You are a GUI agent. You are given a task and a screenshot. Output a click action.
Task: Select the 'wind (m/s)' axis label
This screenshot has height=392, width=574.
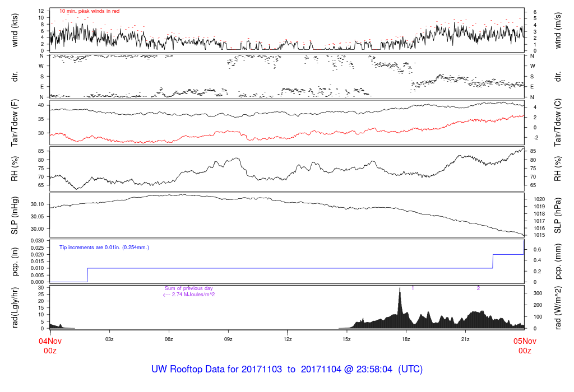pos(558,30)
